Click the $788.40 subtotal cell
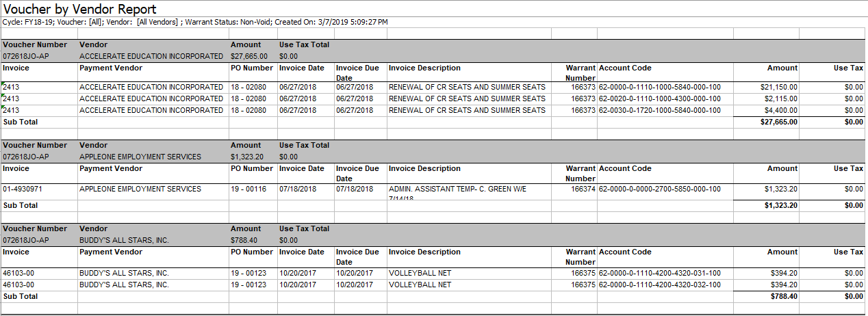Viewport: 868px width, 316px height. (784, 296)
